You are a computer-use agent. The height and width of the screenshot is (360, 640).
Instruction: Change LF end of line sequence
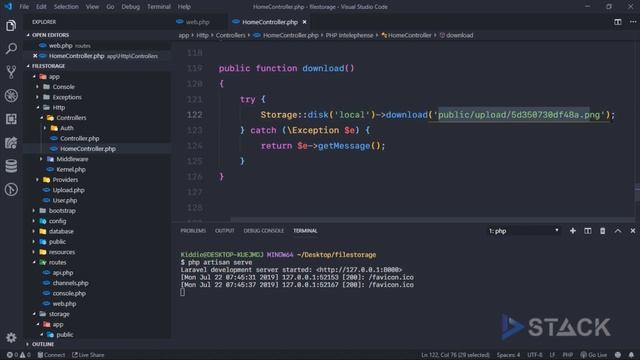(552, 355)
